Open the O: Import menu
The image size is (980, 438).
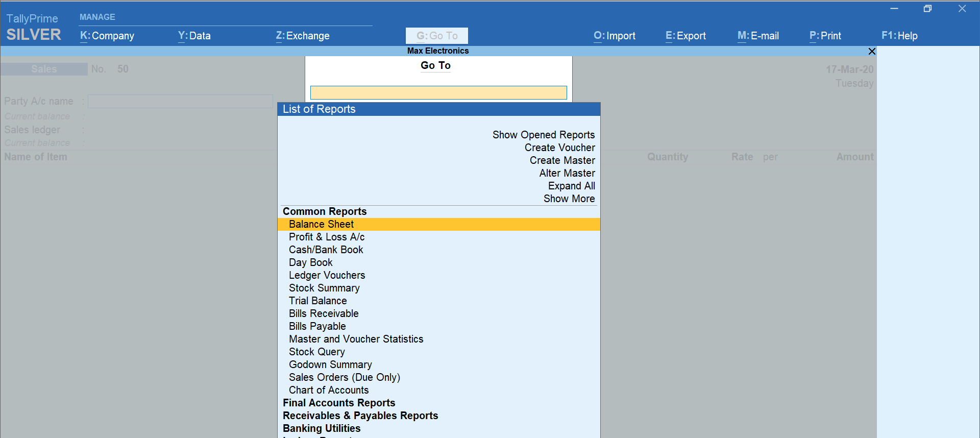click(x=614, y=36)
